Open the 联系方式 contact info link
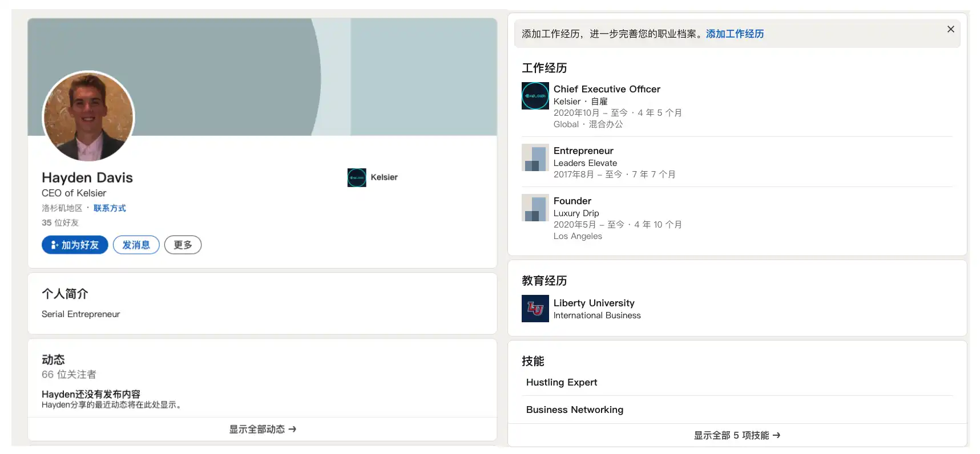980x454 pixels. 110,208
